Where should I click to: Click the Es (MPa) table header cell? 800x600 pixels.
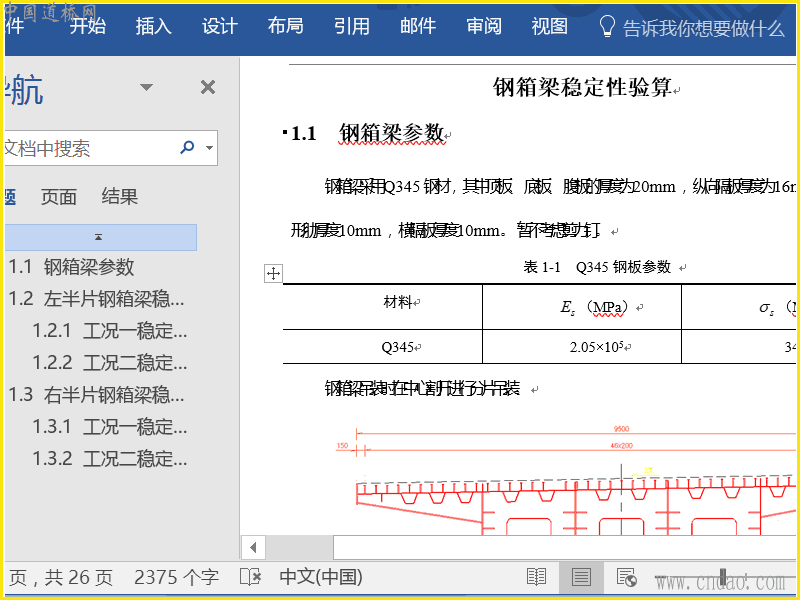click(582, 306)
